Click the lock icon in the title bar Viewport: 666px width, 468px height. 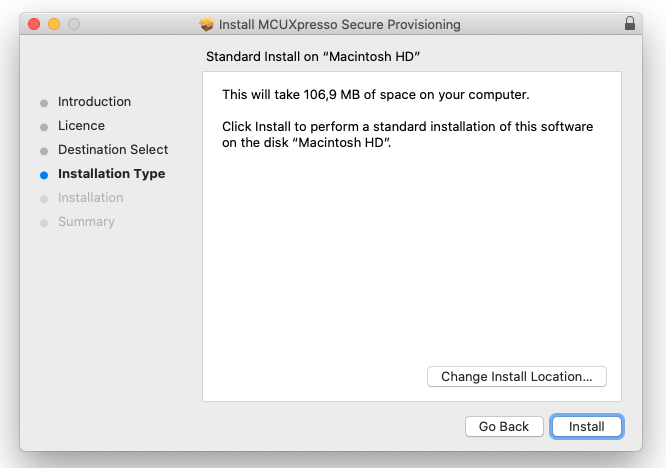click(629, 23)
